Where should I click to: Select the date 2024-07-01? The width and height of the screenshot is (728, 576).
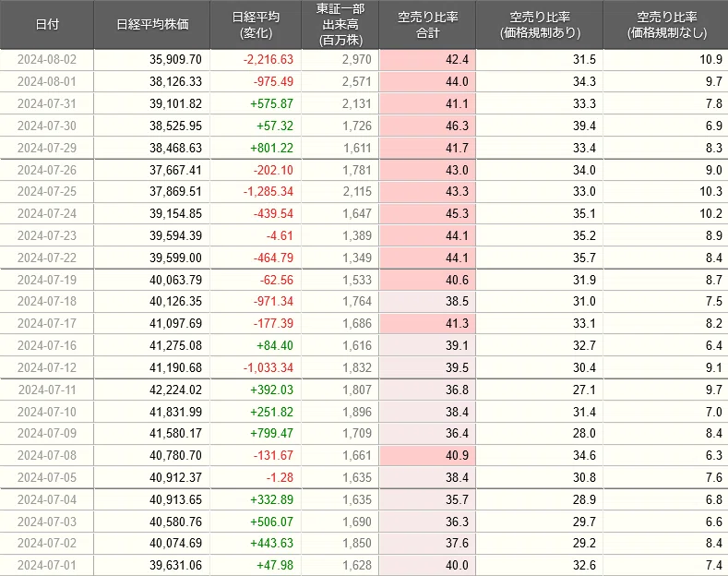coord(47,565)
